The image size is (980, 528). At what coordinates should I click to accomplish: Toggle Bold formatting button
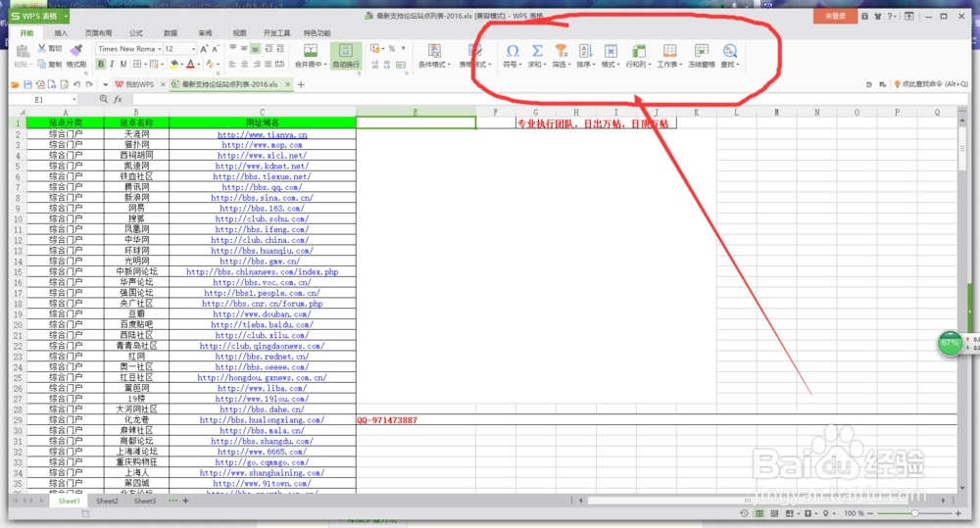(x=101, y=64)
